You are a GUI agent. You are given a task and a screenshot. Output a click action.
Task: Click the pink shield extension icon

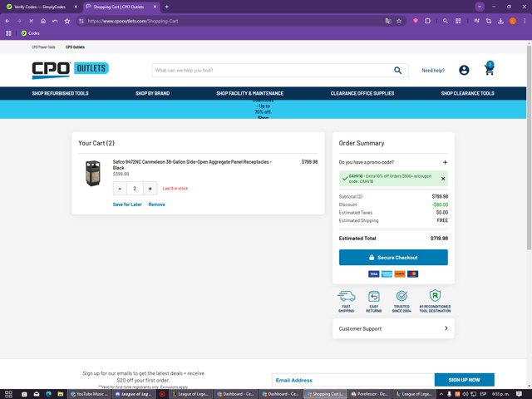(x=416, y=21)
